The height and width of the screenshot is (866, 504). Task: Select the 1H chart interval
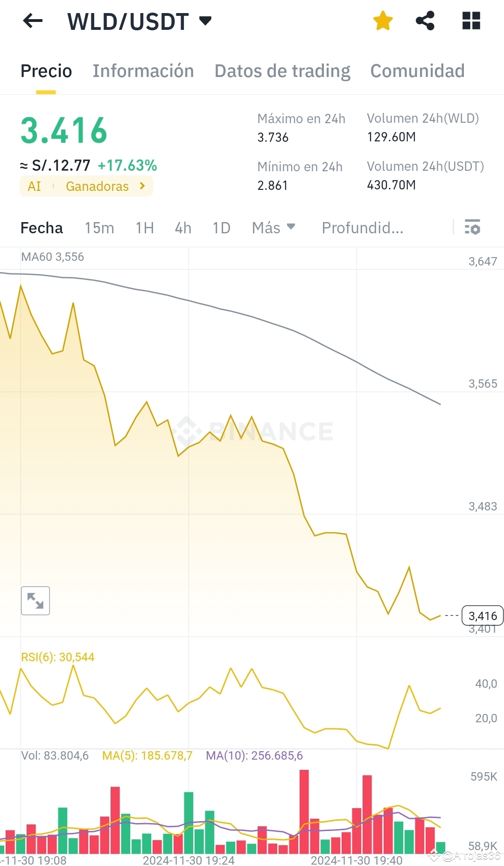145,228
